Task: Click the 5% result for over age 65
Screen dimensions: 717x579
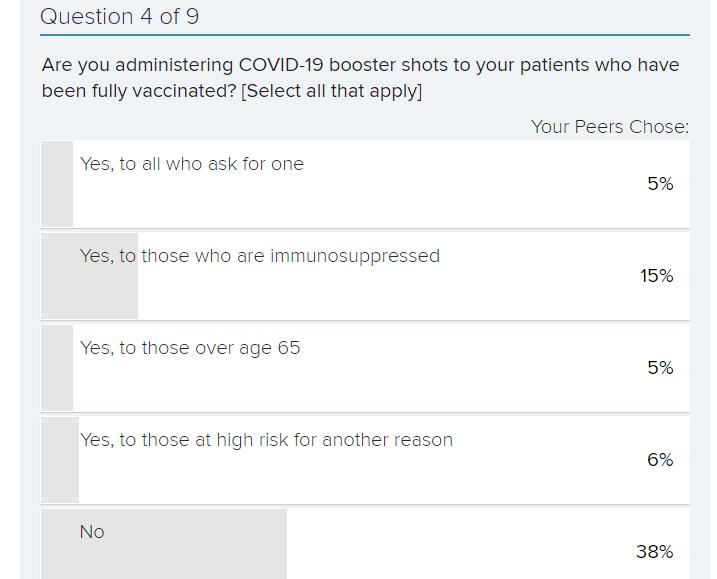Action: [660, 368]
